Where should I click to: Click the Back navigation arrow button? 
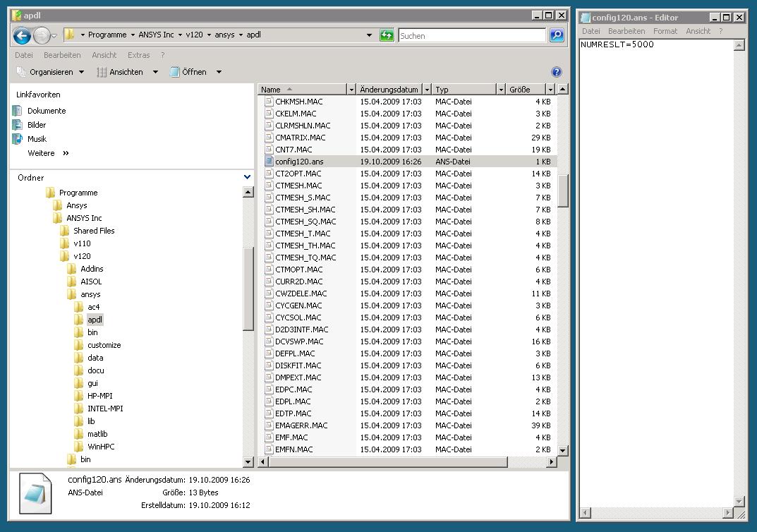click(x=22, y=35)
